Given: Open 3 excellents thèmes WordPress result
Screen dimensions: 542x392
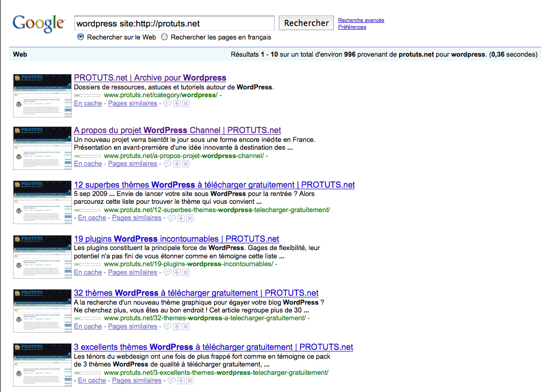Looking at the screenshot, I should point(214,347).
